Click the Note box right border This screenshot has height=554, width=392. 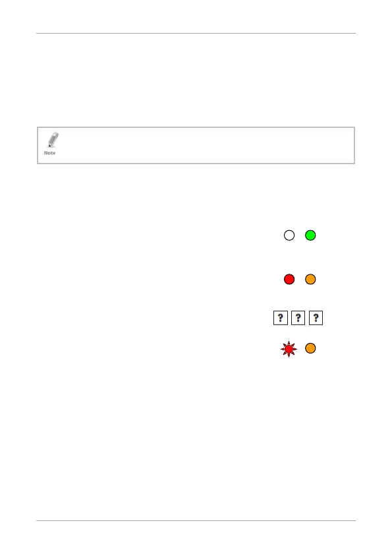point(354,145)
